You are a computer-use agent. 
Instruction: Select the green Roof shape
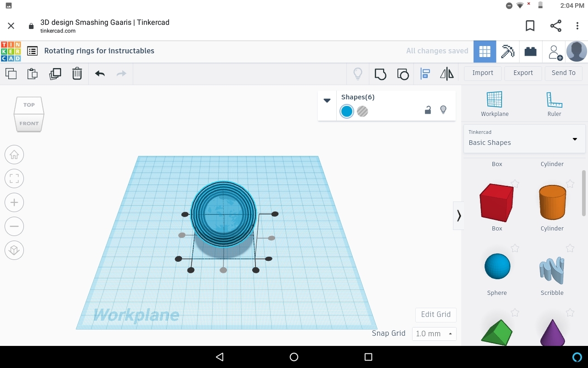point(497,332)
